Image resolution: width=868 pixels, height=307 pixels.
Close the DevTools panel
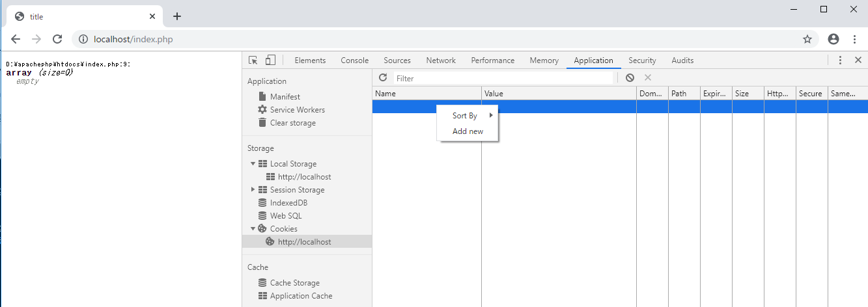[x=858, y=60]
